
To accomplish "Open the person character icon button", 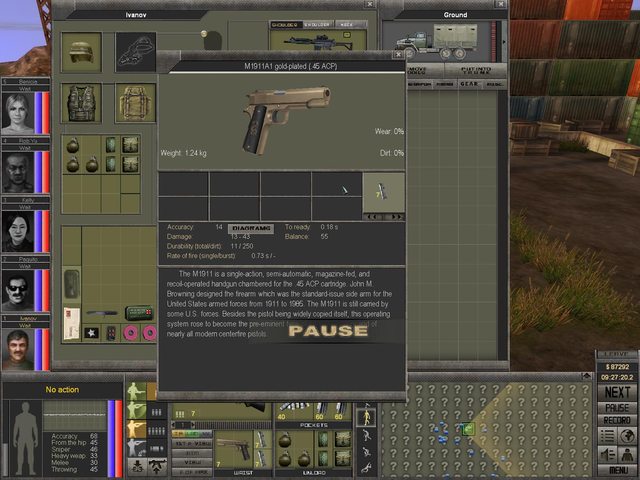I will click(x=628, y=455).
